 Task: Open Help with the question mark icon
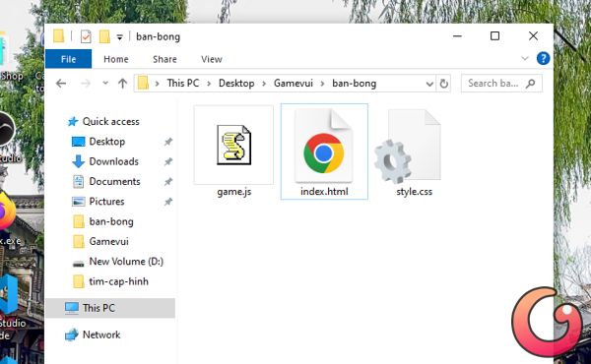tap(543, 58)
